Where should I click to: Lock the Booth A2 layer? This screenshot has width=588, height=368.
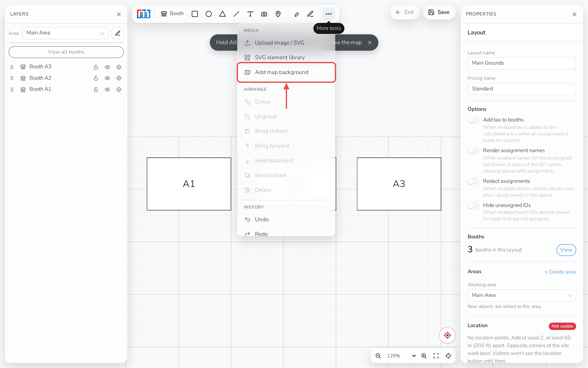96,78
